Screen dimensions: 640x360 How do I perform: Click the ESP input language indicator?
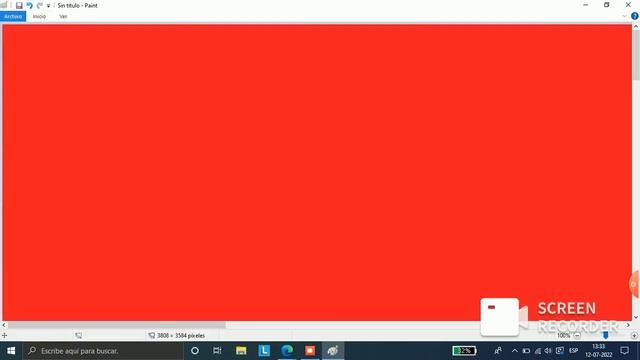[x=573, y=351]
